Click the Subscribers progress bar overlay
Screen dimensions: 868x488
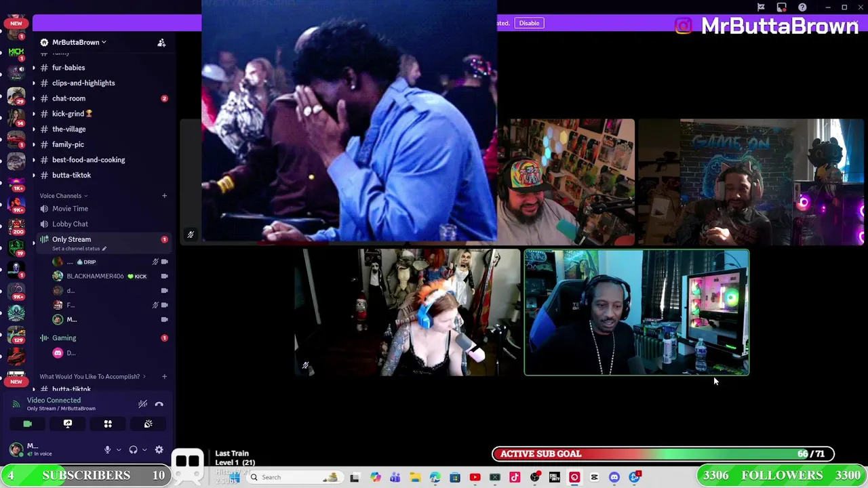click(86, 475)
